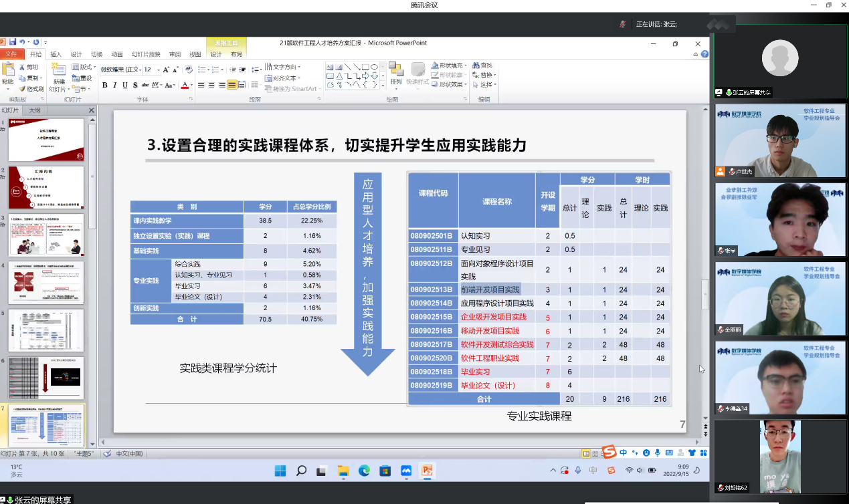Open the Insert (插入) ribbon tab
The width and height of the screenshot is (849, 504).
(x=56, y=54)
